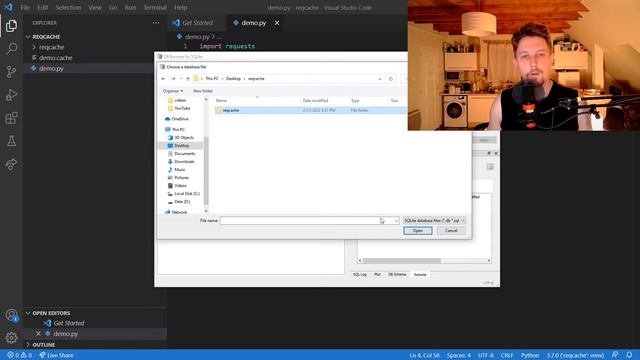
Task: Open the Testing flask icon
Action: [x=11, y=141]
